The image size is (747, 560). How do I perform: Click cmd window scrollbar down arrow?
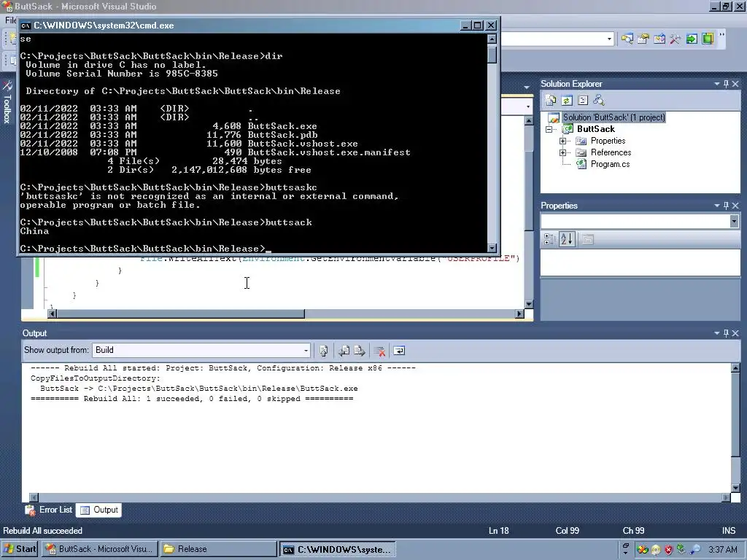pyautogui.click(x=492, y=248)
